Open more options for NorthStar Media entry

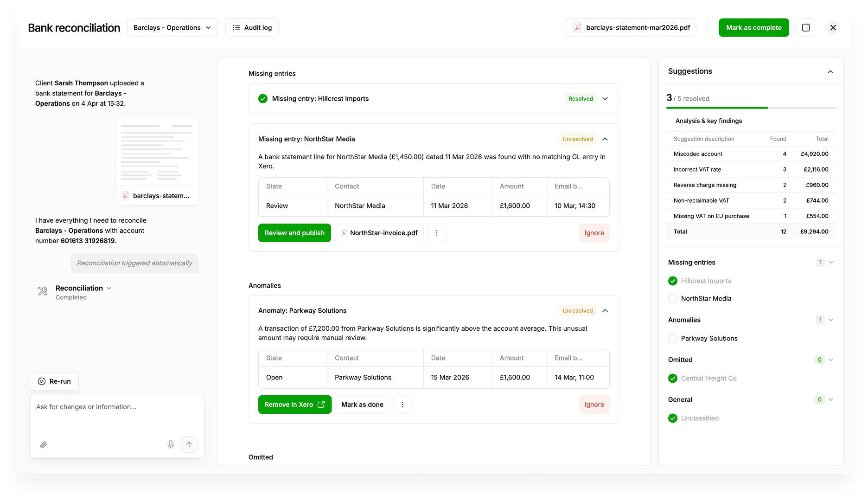pos(437,233)
